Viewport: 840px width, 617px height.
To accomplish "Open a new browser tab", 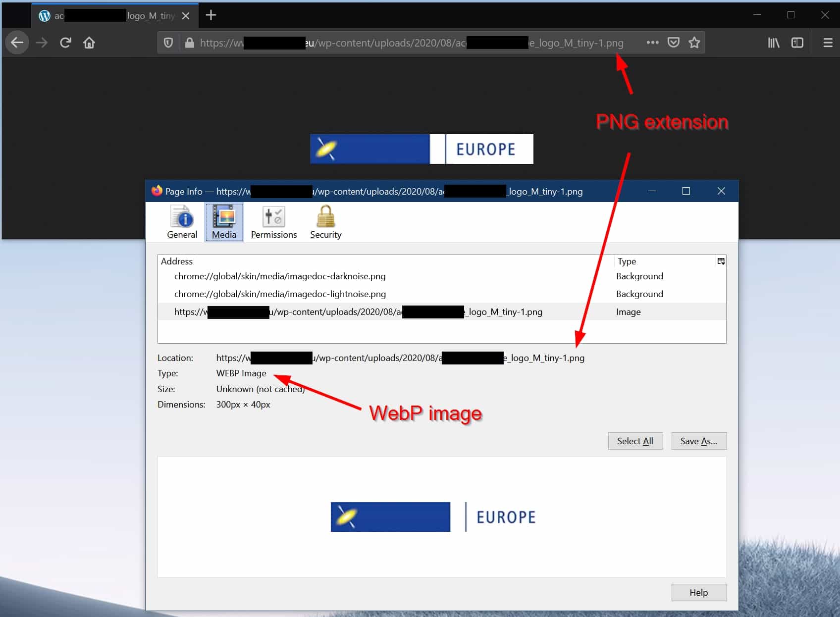I will pos(211,15).
